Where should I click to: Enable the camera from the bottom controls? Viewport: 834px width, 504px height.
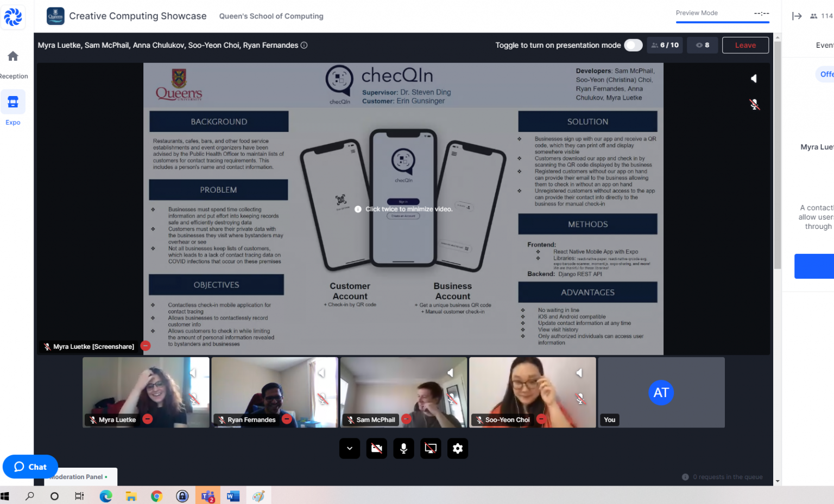pos(376,448)
